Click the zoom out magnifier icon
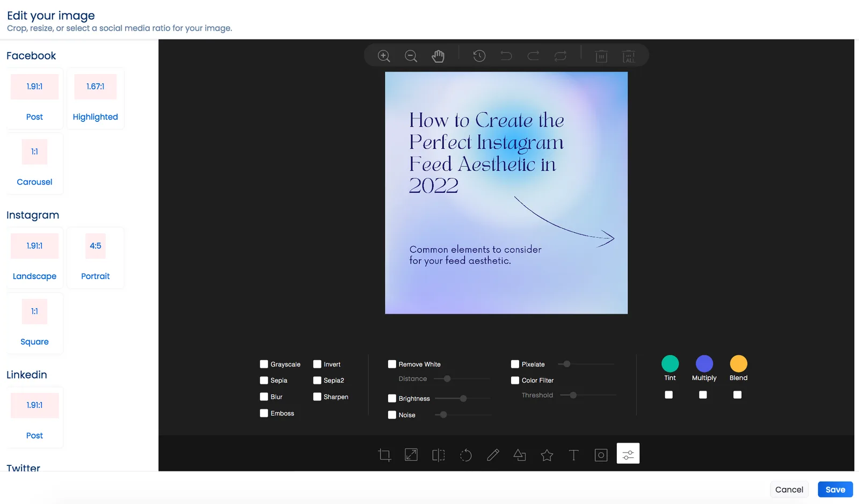The image size is (859, 504). [x=411, y=56]
